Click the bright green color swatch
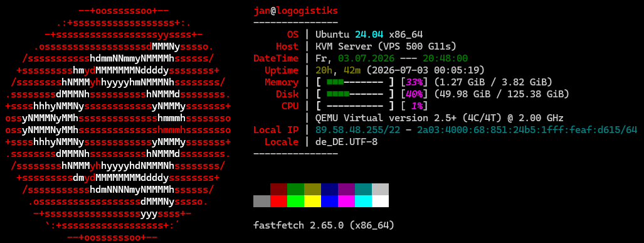This screenshot has width=644, height=243. click(x=295, y=201)
